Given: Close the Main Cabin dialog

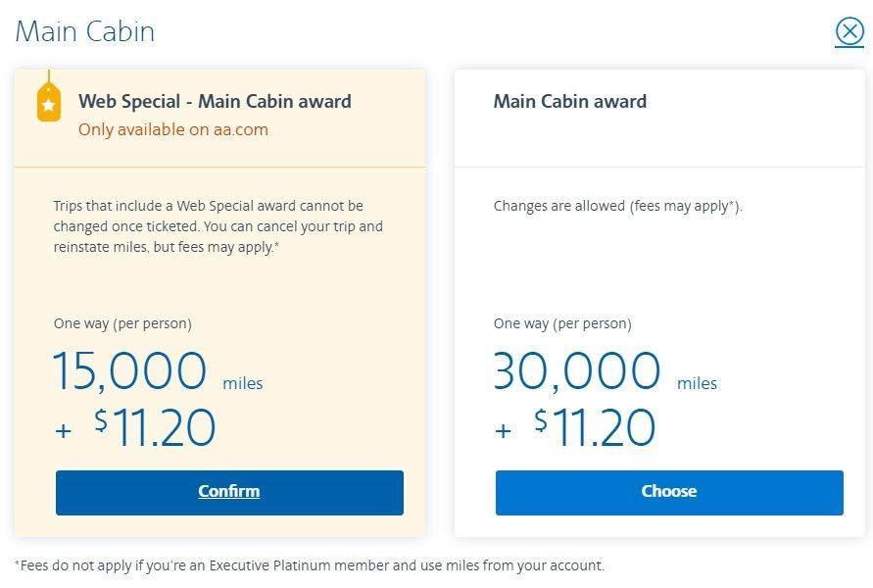Looking at the screenshot, I should (x=849, y=31).
